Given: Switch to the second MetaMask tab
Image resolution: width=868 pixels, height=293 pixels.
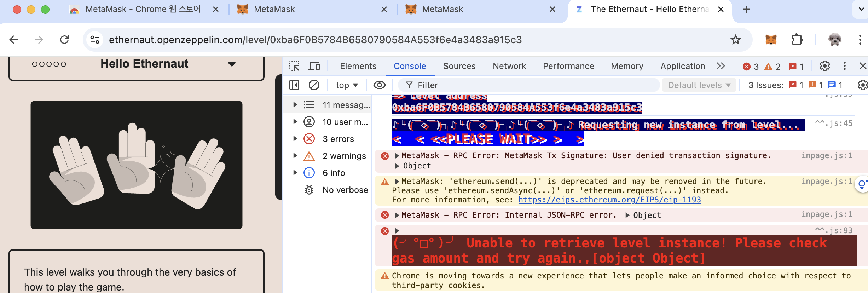Looking at the screenshot, I should (x=442, y=10).
